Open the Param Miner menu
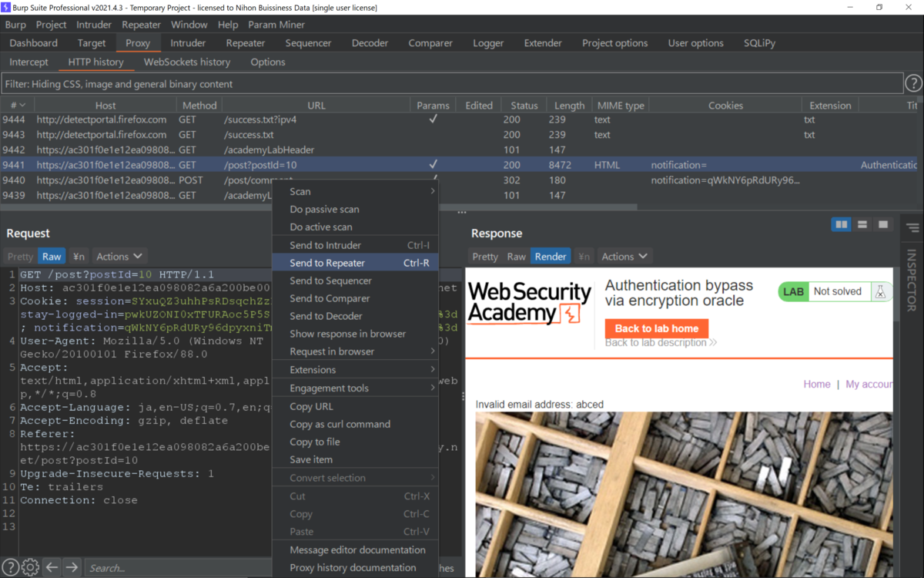The image size is (924, 578). tap(276, 25)
